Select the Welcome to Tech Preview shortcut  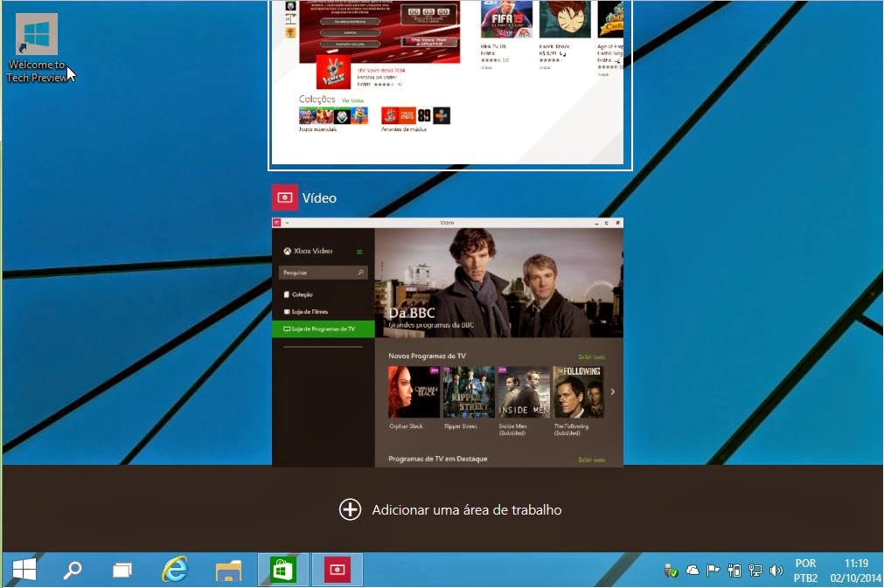37,48
